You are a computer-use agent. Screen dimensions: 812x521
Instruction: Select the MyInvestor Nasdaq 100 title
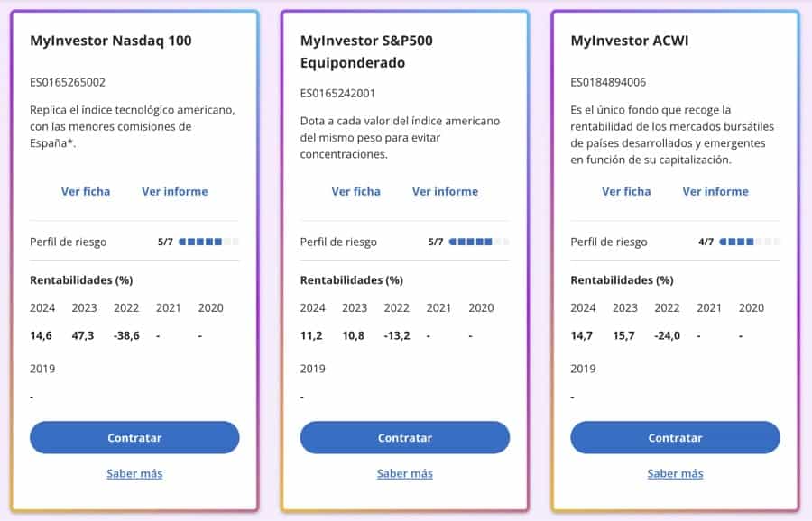tap(111, 41)
